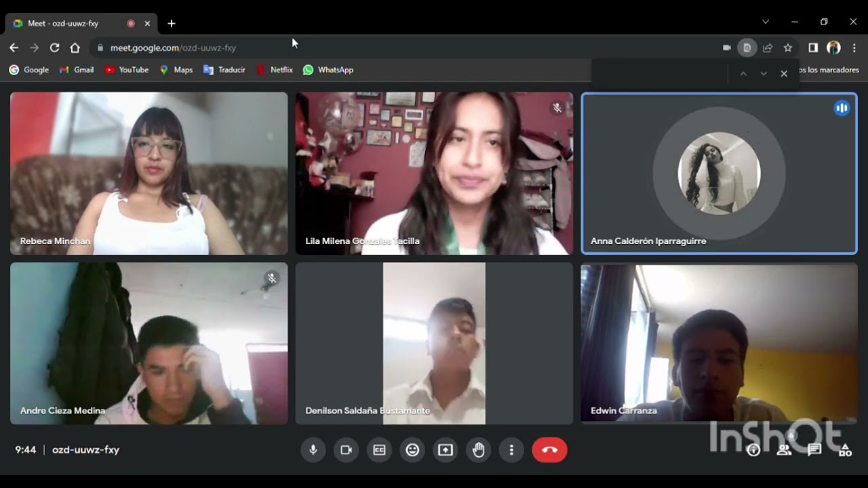
Task: Switch to the Meet - ozd-uuwz-fxy tab
Action: tap(81, 23)
